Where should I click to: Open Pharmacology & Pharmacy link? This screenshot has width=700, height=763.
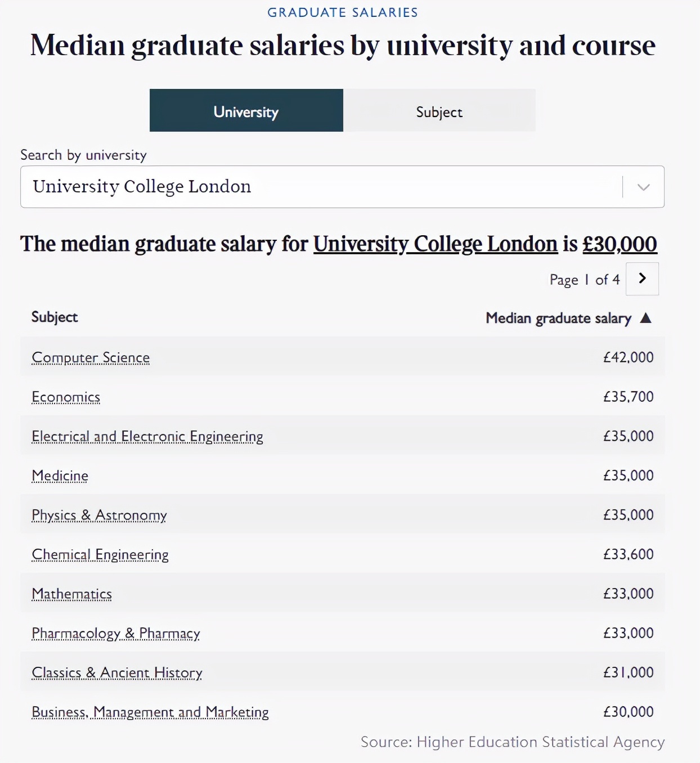coord(115,633)
